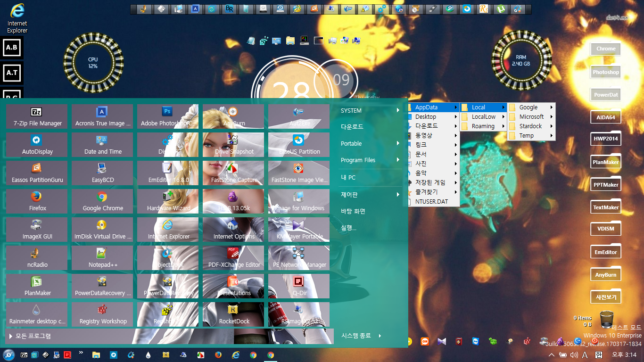The width and height of the screenshot is (644, 362).
Task: Click uTorrent icon in top dock
Action: [x=501, y=9]
